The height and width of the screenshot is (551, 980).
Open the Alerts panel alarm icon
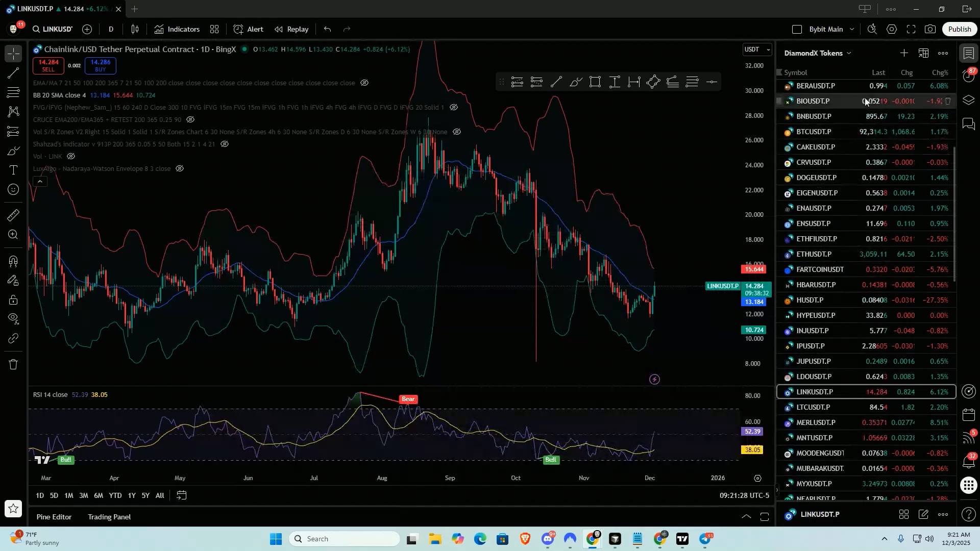[x=968, y=76]
